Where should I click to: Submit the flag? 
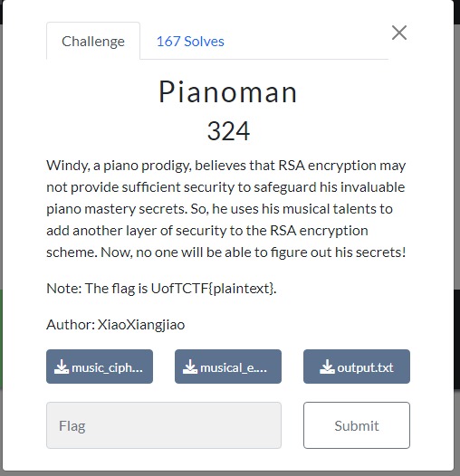click(357, 425)
